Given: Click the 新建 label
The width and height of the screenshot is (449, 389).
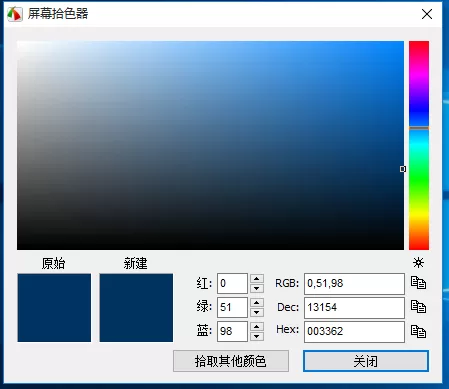Looking at the screenshot, I should coord(135,263).
